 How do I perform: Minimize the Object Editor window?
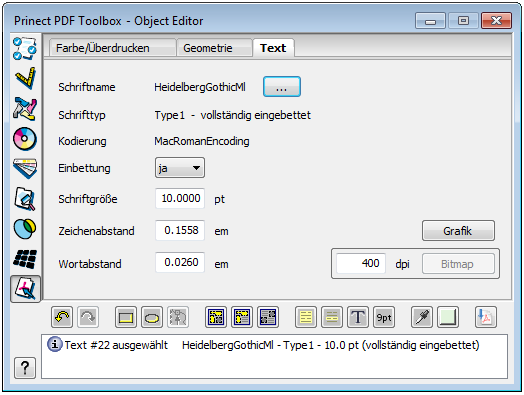430,21
